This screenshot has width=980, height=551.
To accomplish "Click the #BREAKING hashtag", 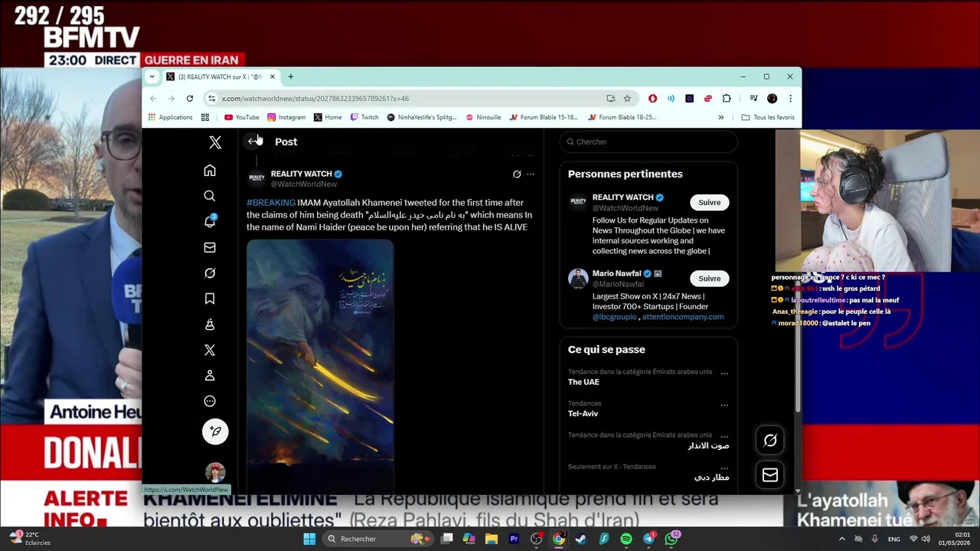I will tap(271, 203).
